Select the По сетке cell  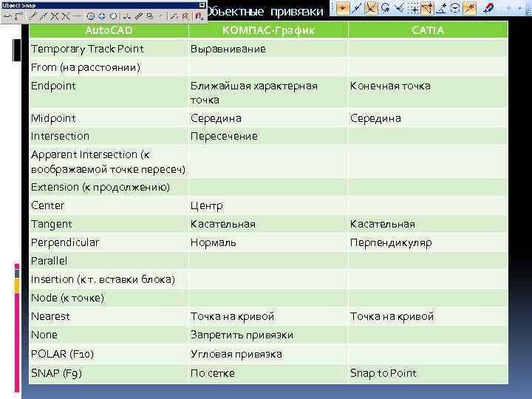[268, 373]
